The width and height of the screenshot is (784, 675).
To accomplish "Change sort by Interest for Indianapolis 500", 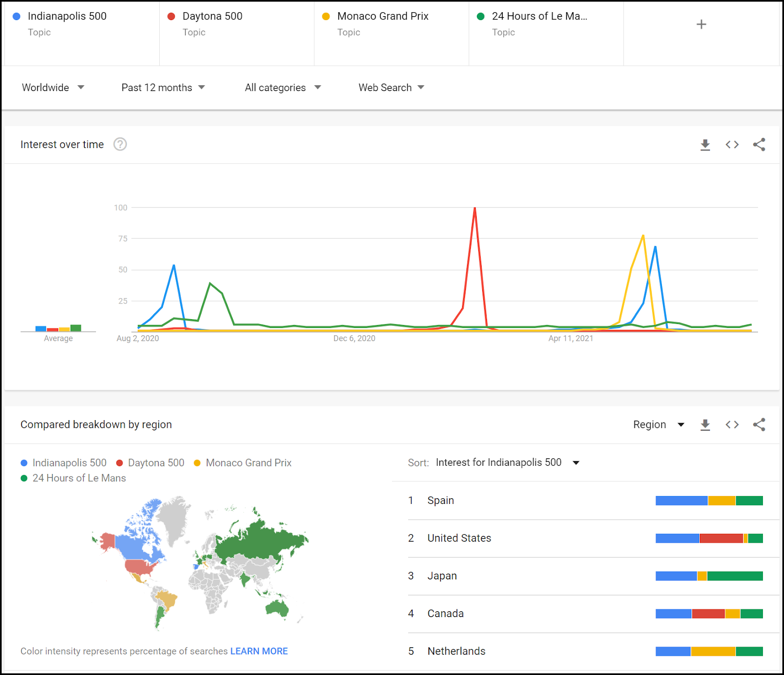I will coord(507,463).
